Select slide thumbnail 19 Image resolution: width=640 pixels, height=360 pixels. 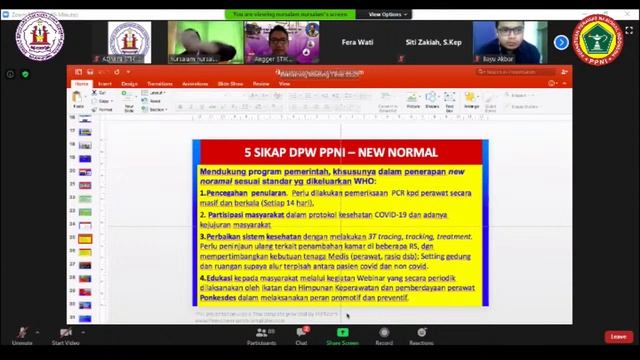tap(85, 159)
